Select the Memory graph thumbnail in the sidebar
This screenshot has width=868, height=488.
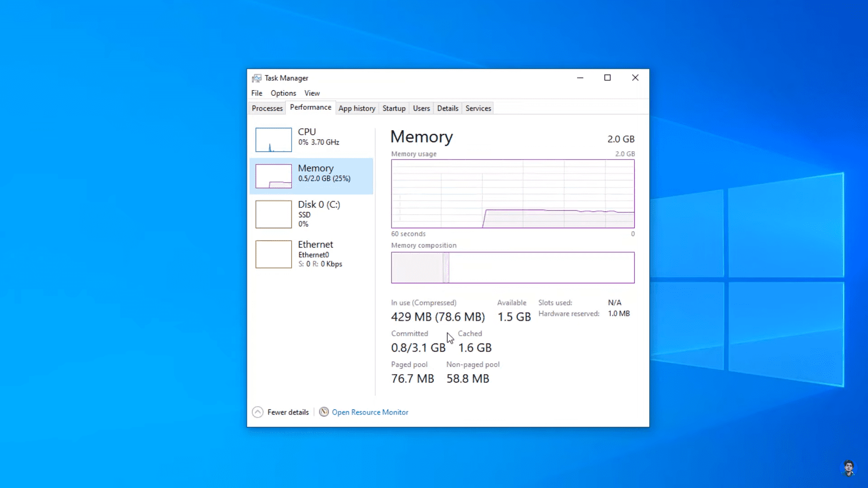273,176
